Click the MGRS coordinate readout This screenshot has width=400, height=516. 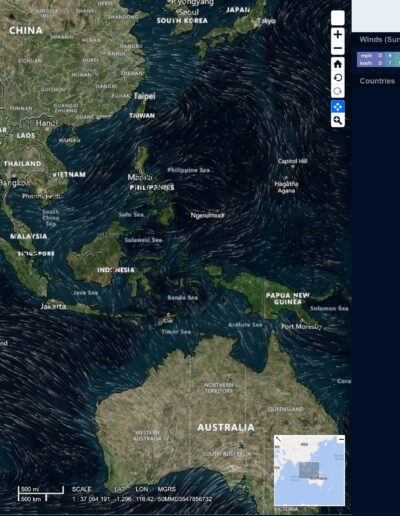[185, 499]
